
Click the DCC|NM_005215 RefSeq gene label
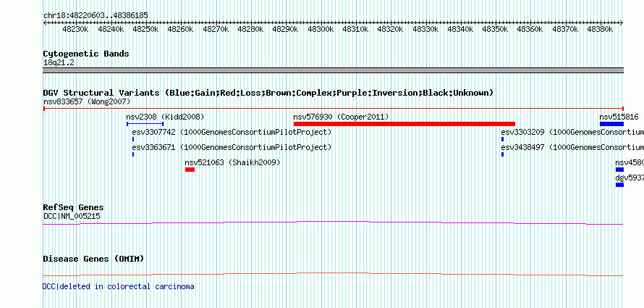(72, 216)
